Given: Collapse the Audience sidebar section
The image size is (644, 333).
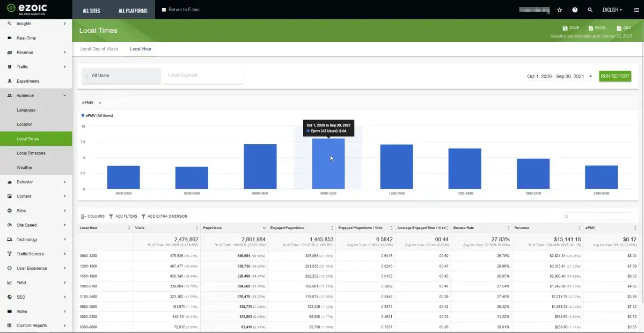Looking at the screenshot, I should 65,95.
